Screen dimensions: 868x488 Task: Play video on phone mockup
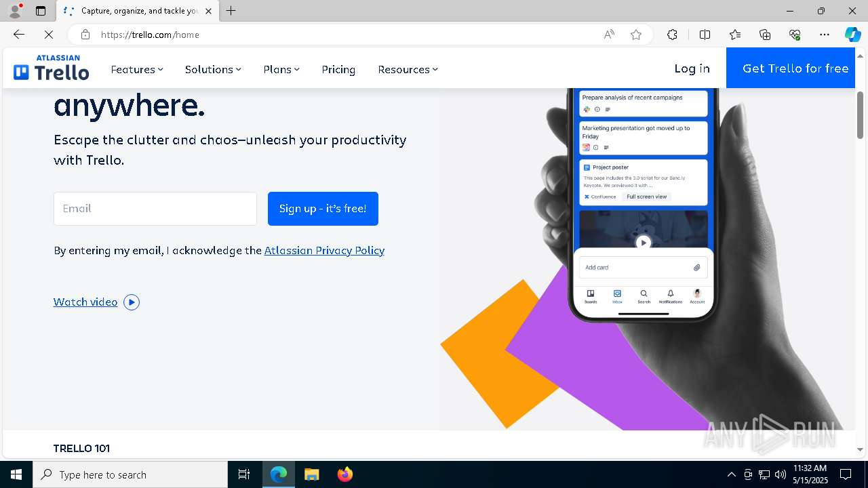click(x=643, y=242)
